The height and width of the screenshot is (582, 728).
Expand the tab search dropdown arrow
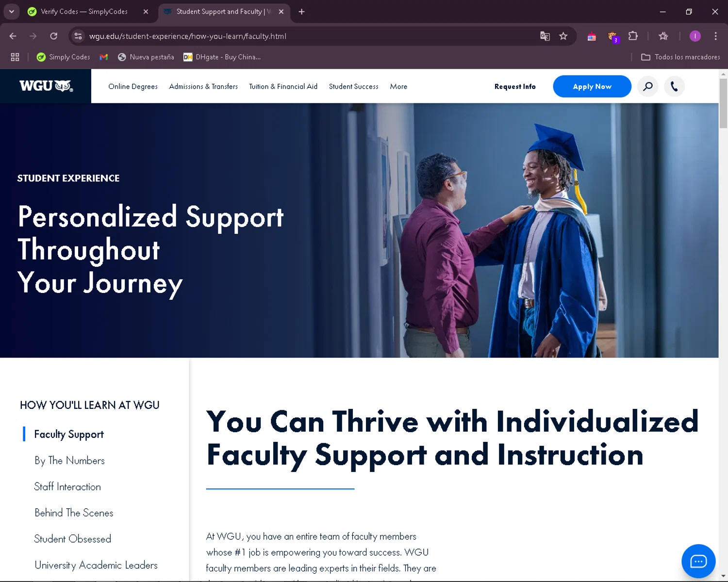coord(11,12)
